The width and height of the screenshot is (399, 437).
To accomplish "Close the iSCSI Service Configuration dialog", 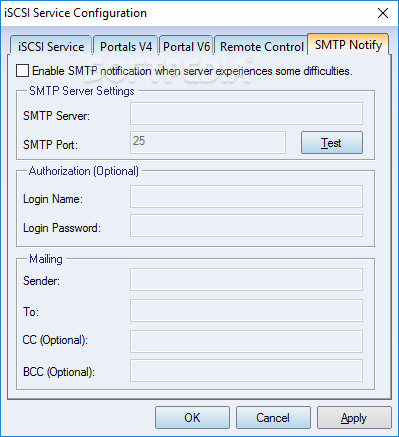I will point(383,13).
